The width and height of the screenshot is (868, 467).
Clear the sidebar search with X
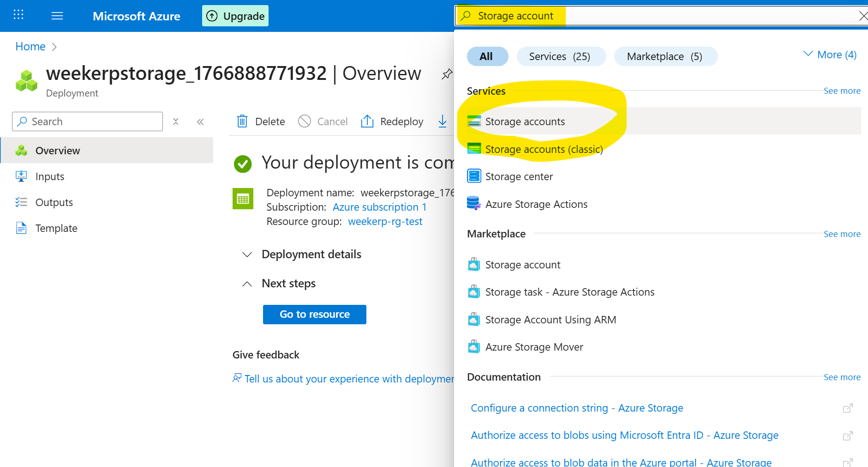(x=176, y=121)
